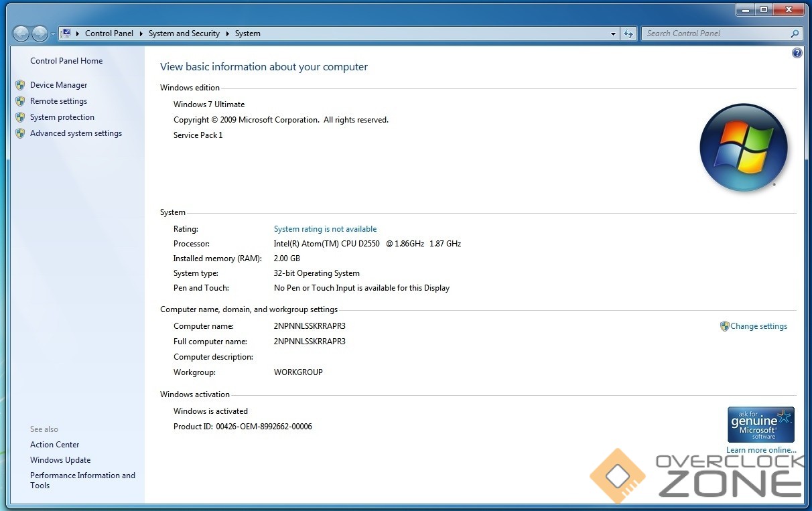This screenshot has height=511, width=812.
Task: Click the Back navigation arrow button
Action: click(21, 33)
